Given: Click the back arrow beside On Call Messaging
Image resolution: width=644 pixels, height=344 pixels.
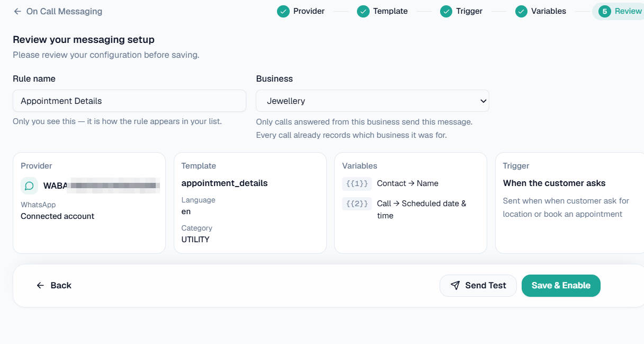Looking at the screenshot, I should (x=17, y=11).
